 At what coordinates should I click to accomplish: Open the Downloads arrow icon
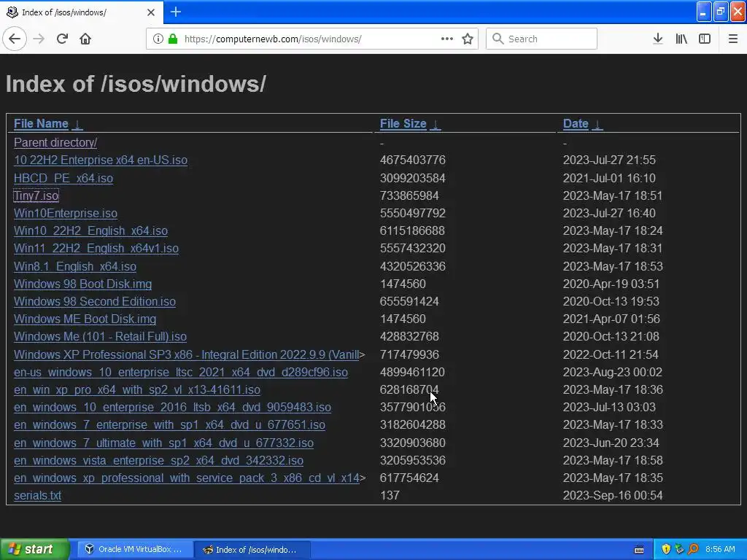click(x=658, y=39)
